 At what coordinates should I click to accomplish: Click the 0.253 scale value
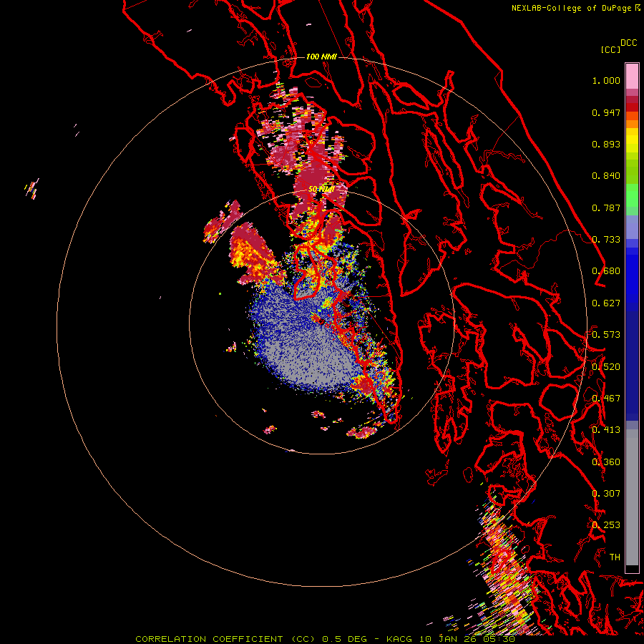tap(606, 525)
